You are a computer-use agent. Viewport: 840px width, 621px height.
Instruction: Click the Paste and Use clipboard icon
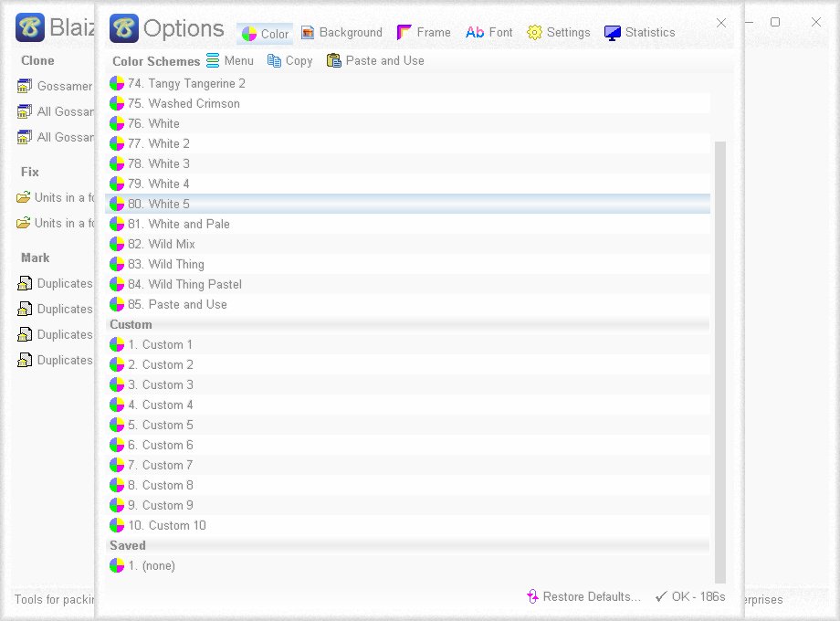tap(333, 61)
